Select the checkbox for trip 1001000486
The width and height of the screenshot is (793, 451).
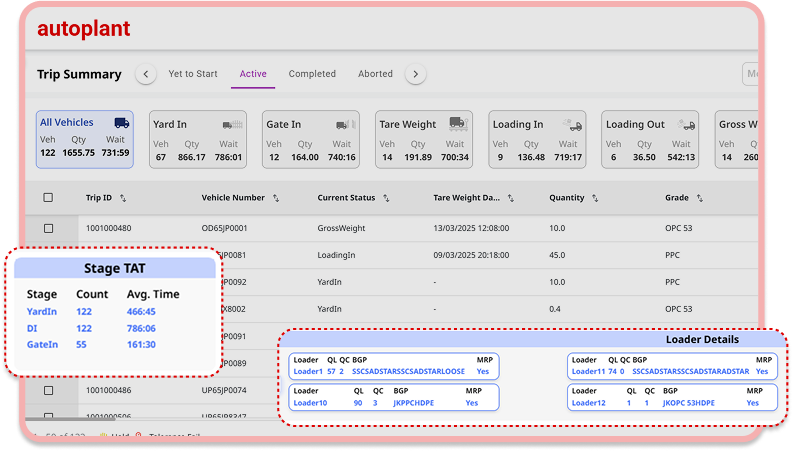point(48,390)
